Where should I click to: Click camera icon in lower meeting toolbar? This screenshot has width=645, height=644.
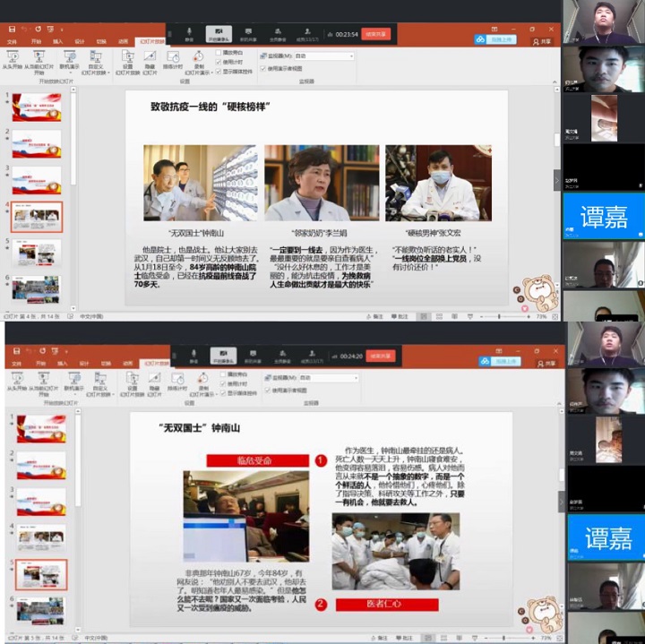[x=221, y=354]
